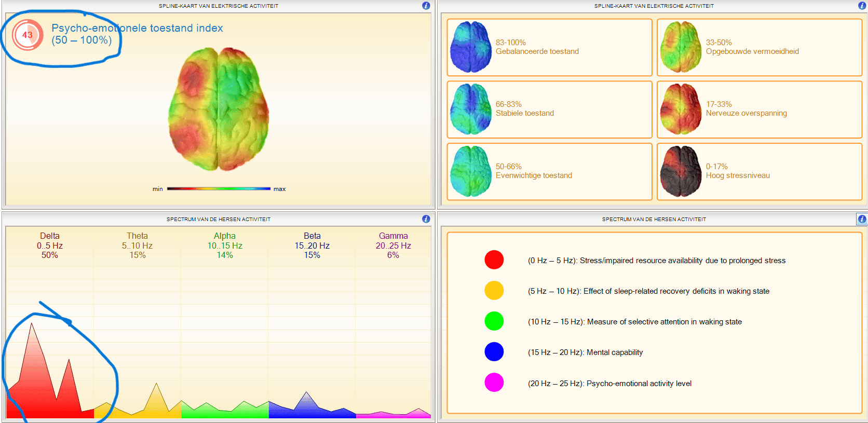Click the magenta 20–25 Hz legend dot
The image size is (868, 423).
coord(494,383)
